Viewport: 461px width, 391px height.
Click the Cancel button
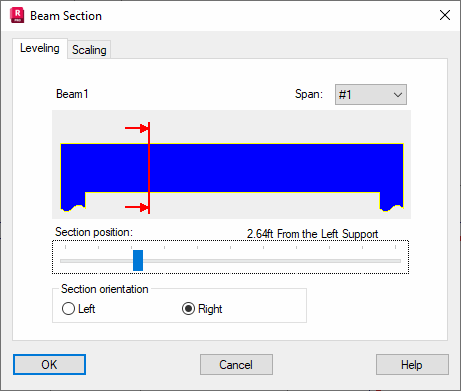[x=236, y=364]
